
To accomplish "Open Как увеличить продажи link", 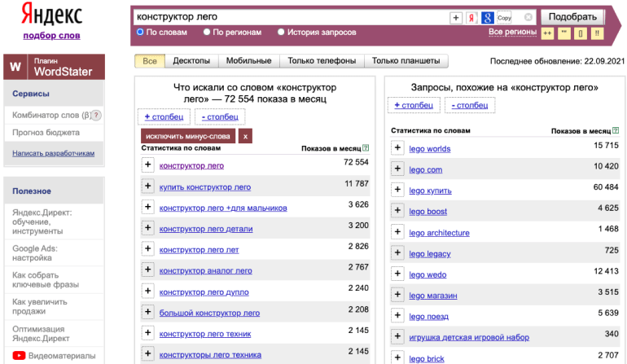I will click(40, 306).
